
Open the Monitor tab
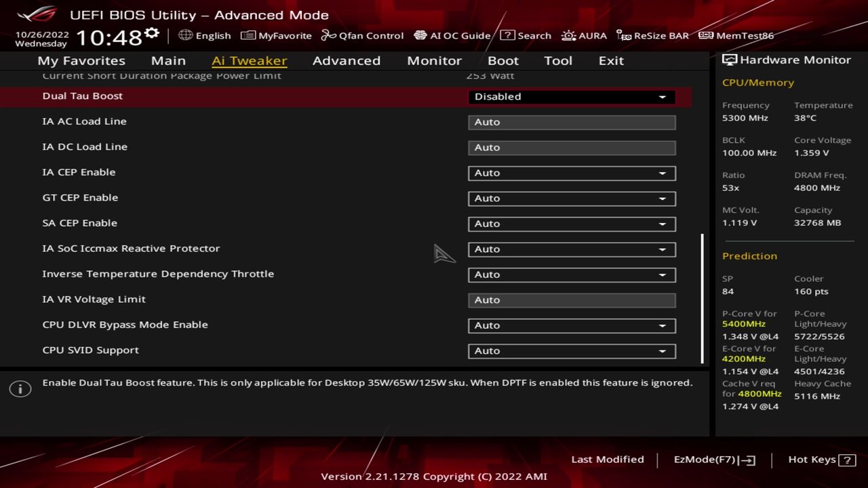pos(434,60)
